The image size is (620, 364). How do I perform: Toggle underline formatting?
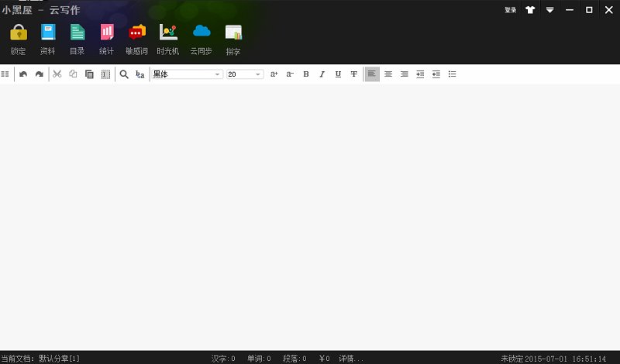click(x=338, y=74)
